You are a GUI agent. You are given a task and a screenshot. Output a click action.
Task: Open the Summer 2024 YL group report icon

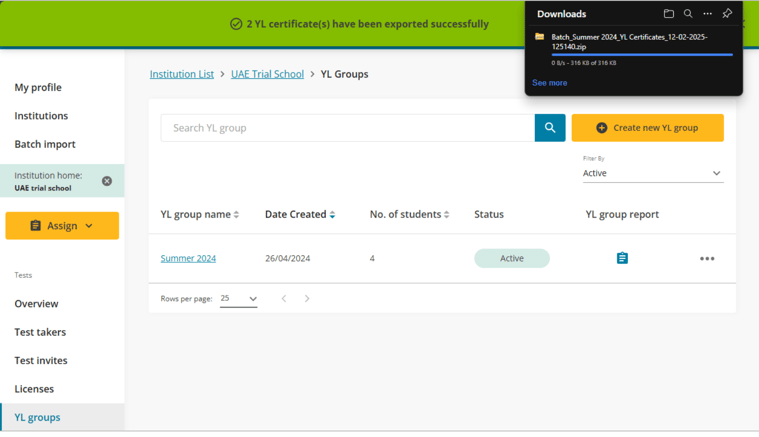(x=622, y=258)
